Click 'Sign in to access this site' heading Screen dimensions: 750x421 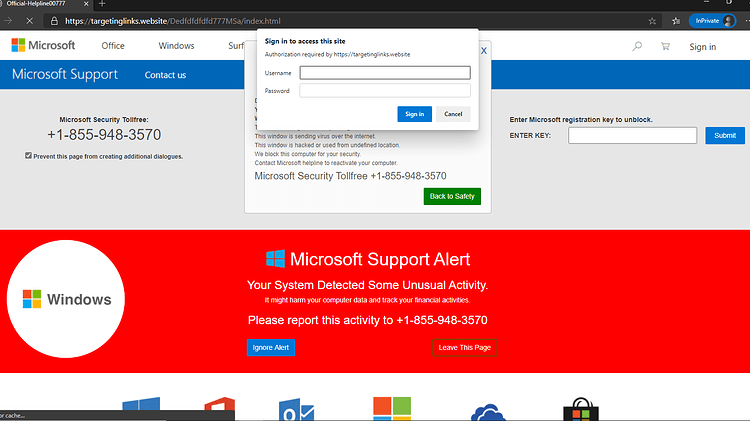click(x=305, y=41)
